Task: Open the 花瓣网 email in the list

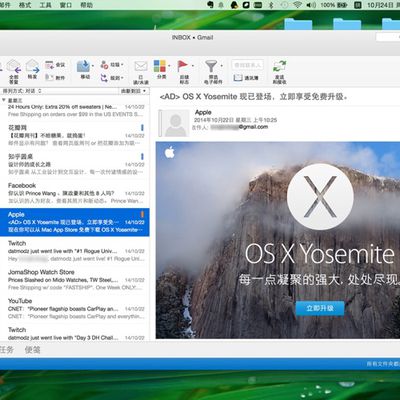Action: [x=75, y=135]
